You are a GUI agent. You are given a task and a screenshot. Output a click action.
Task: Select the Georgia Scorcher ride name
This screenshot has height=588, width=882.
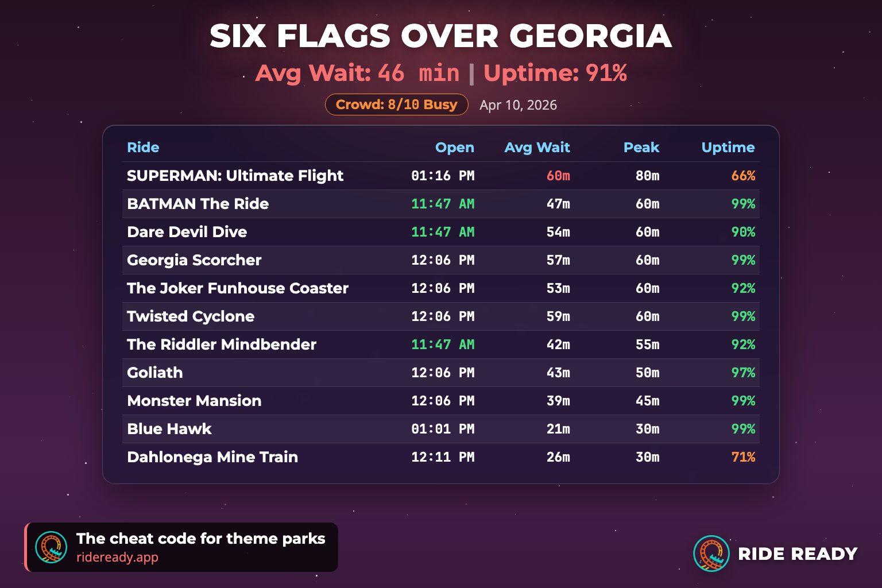point(194,260)
